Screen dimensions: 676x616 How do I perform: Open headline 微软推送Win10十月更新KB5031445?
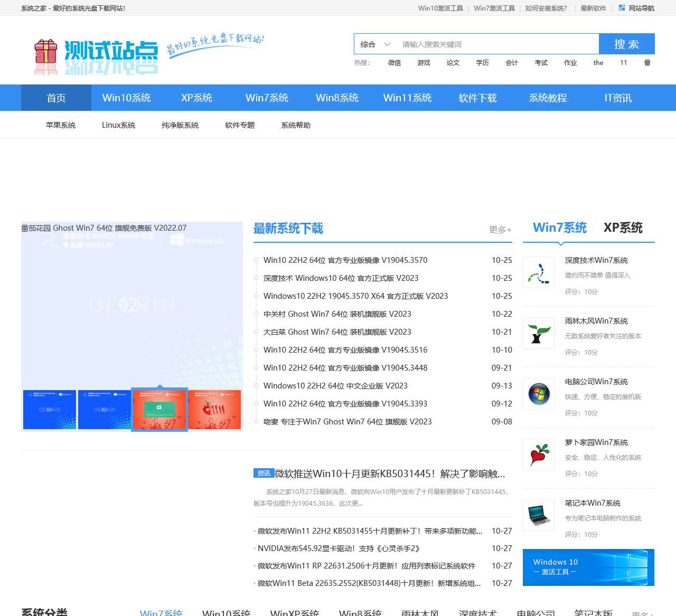tap(390, 473)
